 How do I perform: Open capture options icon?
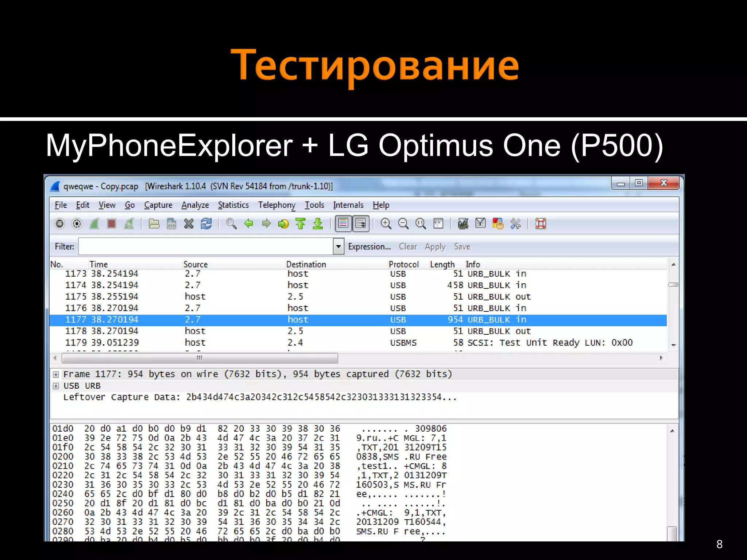coord(77,223)
